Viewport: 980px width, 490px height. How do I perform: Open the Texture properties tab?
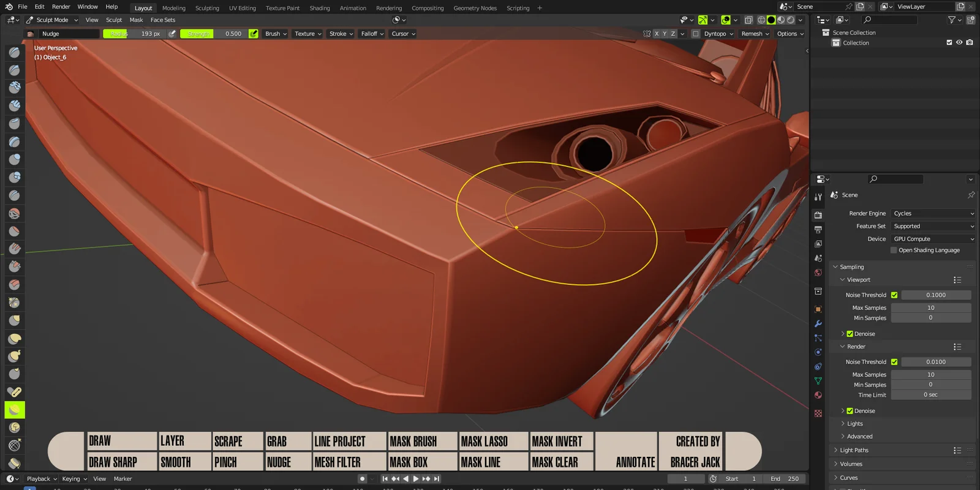(818, 413)
